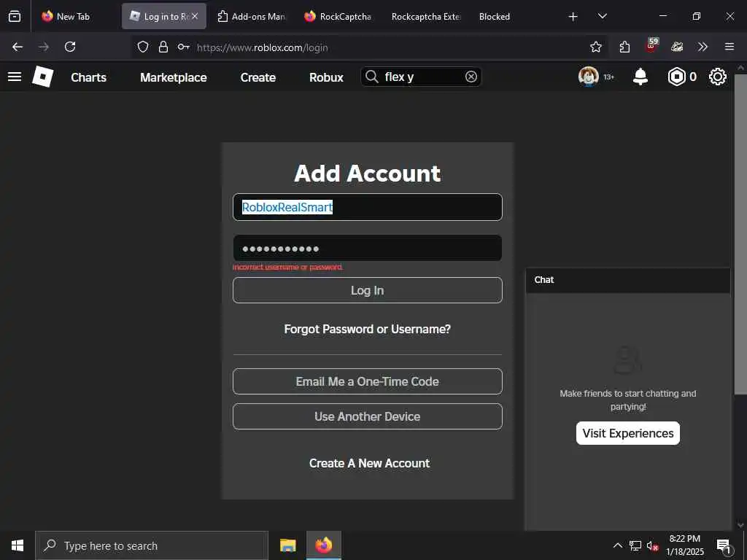This screenshot has height=560, width=747.
Task: Click the password input field
Action: [x=368, y=248]
